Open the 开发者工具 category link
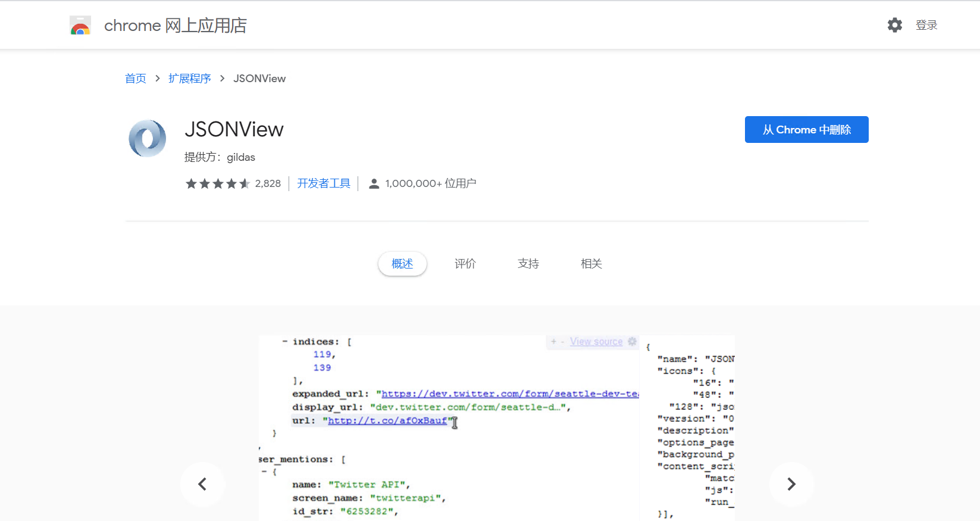This screenshot has width=980, height=521. click(x=324, y=183)
